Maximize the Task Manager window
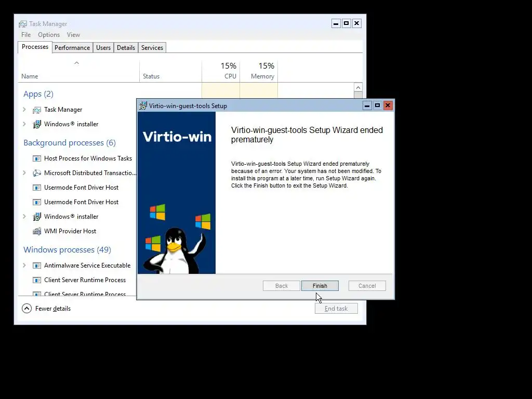The width and height of the screenshot is (532, 399). coord(346,23)
